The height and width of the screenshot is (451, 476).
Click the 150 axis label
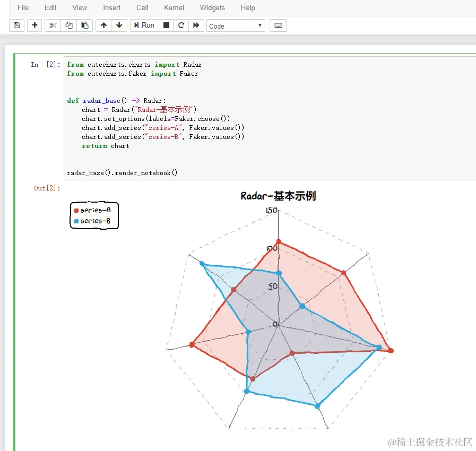point(271,210)
